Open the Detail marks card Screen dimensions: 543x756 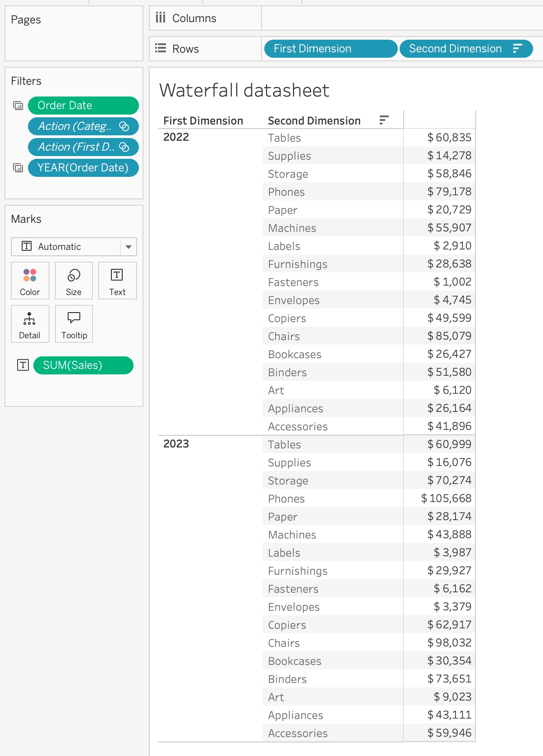pos(30,324)
